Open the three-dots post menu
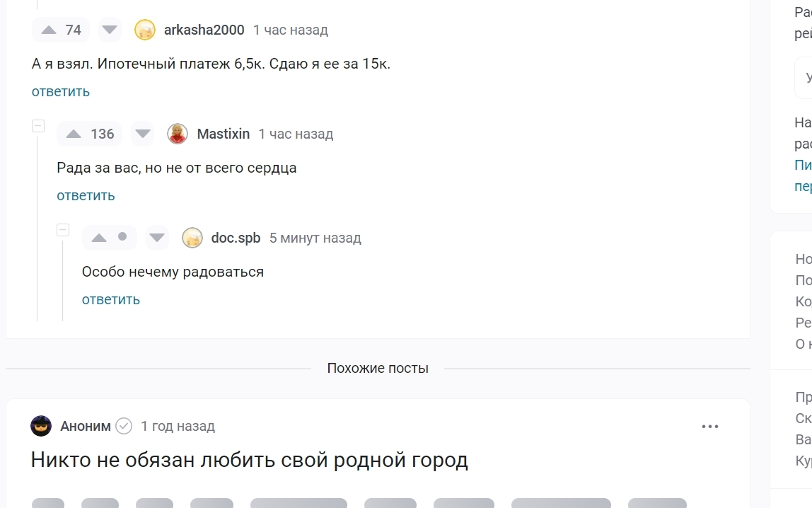The height and width of the screenshot is (508, 812). click(709, 426)
